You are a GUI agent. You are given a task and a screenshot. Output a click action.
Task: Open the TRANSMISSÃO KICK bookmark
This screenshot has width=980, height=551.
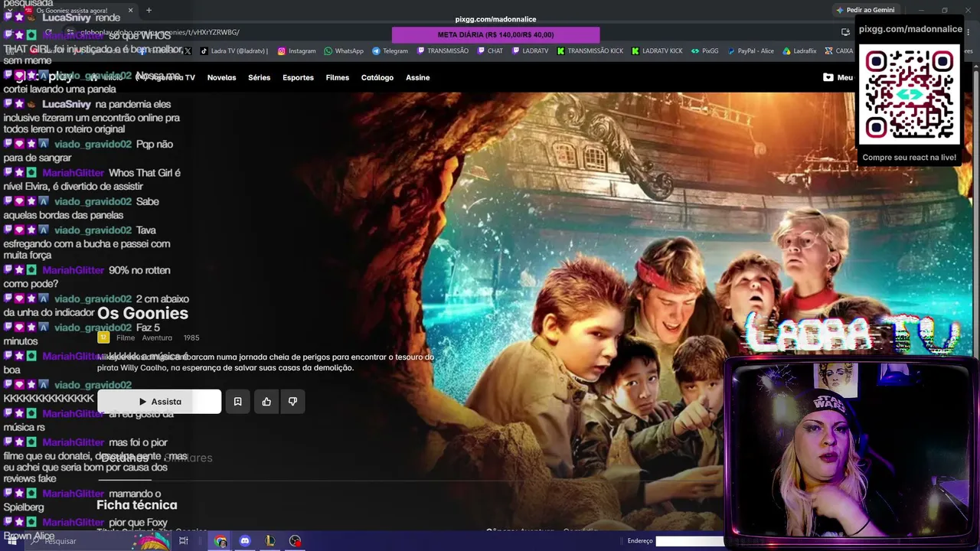click(x=590, y=51)
